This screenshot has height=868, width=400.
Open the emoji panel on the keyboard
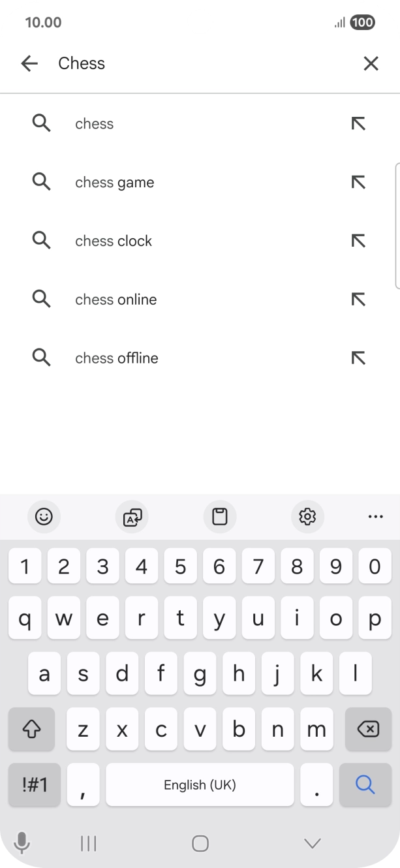pos(43,517)
